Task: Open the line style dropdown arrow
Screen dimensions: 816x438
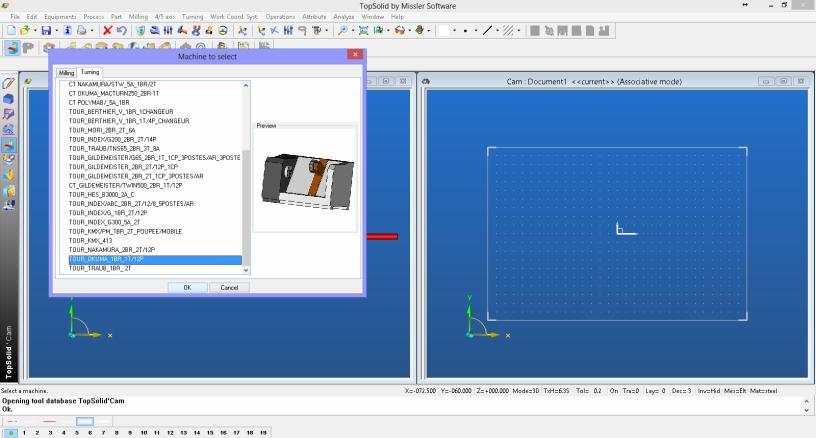Action: pos(497,31)
